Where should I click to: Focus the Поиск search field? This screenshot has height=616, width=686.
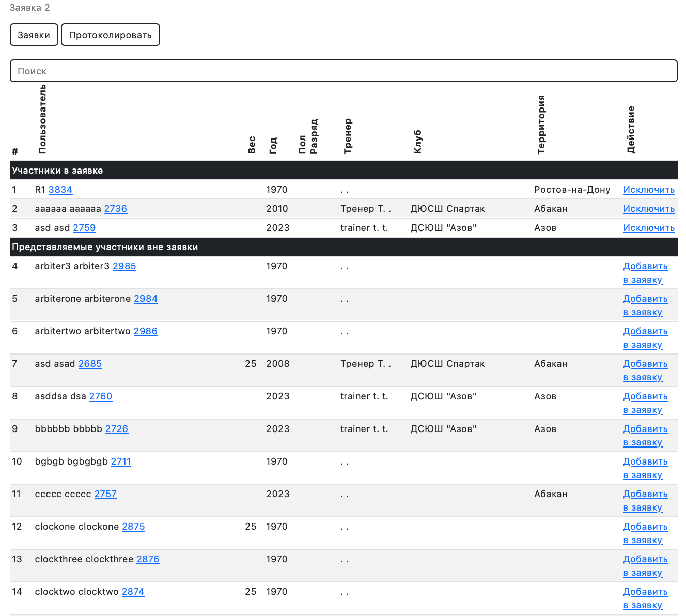344,71
